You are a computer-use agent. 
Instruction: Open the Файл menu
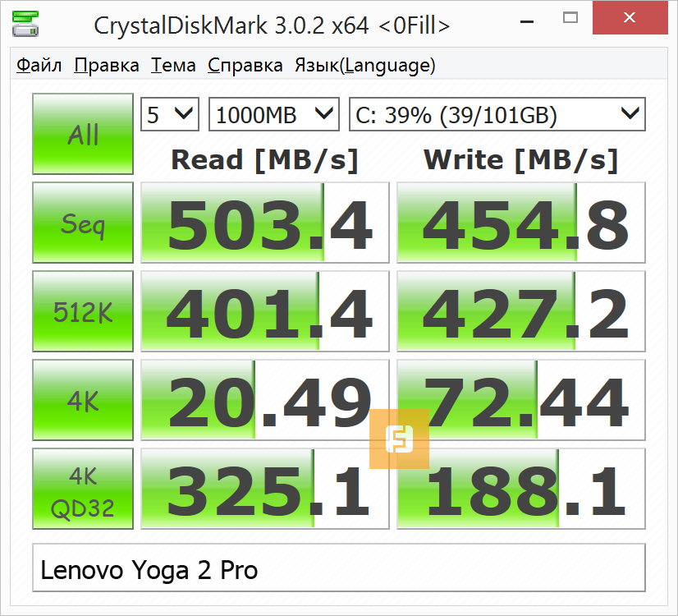(39, 66)
